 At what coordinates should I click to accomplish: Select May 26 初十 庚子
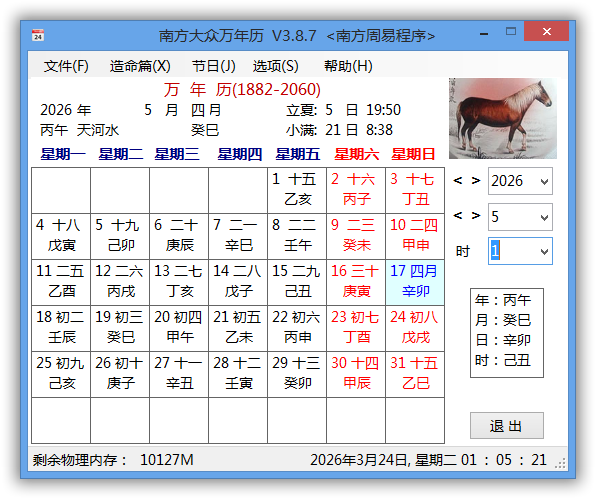pyautogui.click(x=120, y=374)
